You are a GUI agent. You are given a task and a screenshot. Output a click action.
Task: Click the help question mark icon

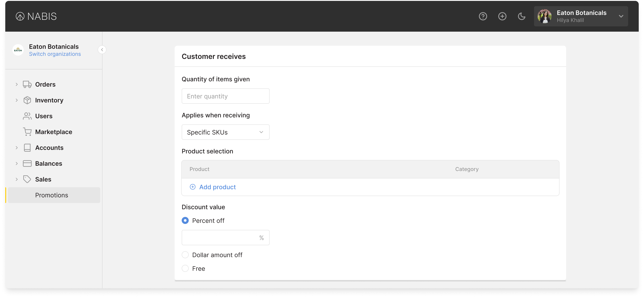point(483,16)
